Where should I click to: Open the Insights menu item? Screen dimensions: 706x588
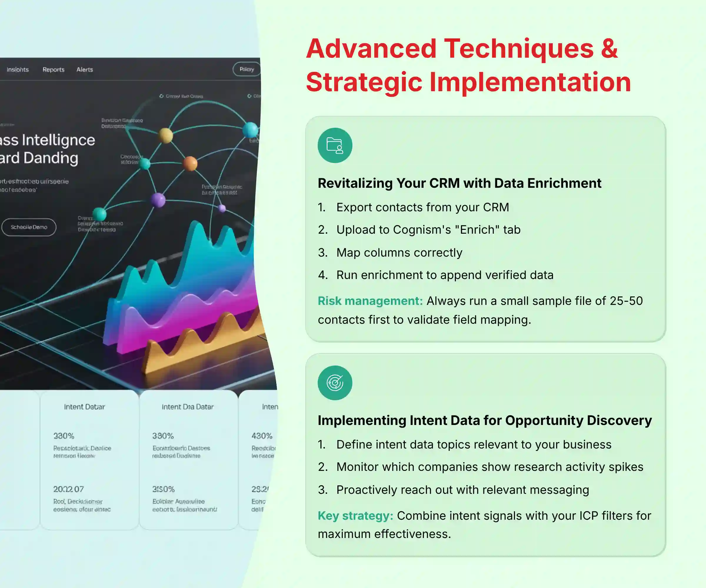click(18, 70)
